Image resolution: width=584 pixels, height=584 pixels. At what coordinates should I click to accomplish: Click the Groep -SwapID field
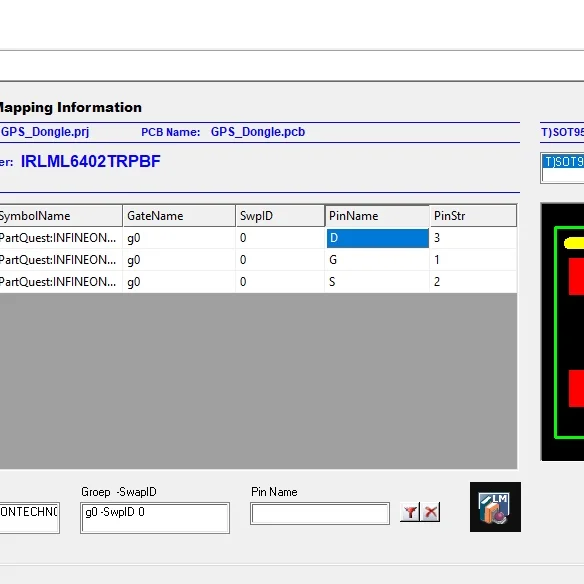pyautogui.click(x=155, y=518)
